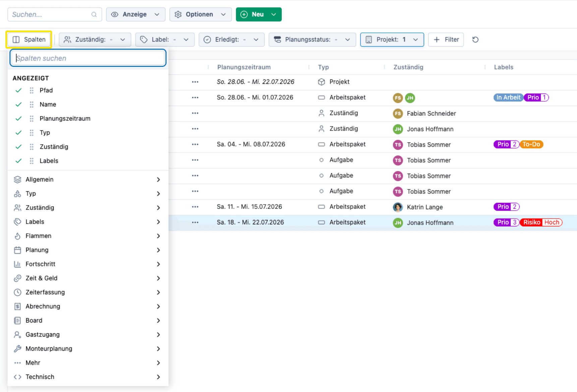This screenshot has width=577, height=392.
Task: Click the orange To-Do label badge
Action: point(531,145)
